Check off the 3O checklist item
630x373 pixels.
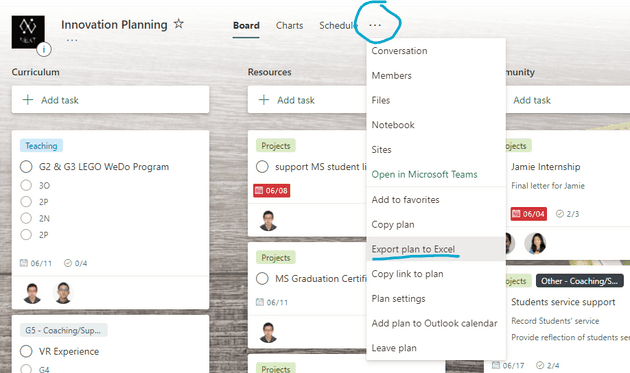tap(26, 185)
